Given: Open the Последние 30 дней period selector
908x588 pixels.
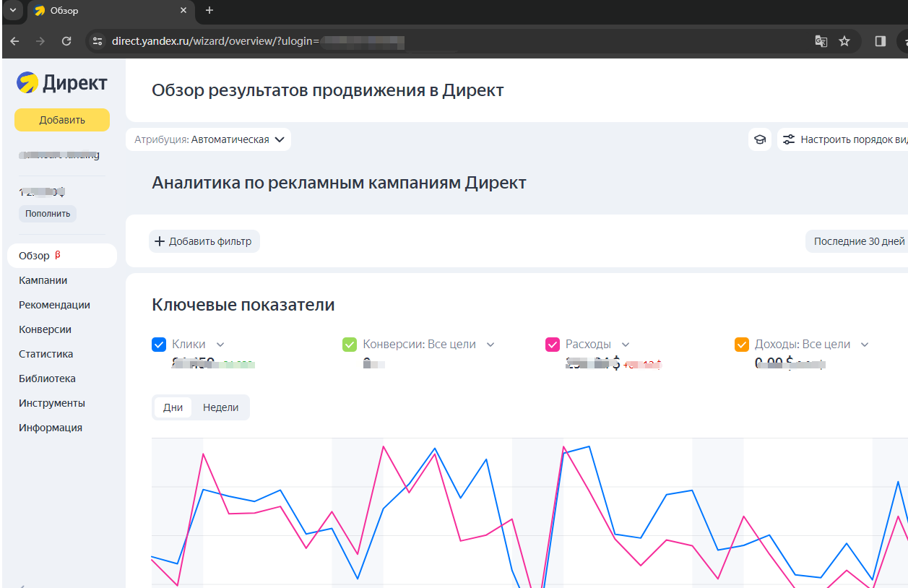Looking at the screenshot, I should click(858, 241).
